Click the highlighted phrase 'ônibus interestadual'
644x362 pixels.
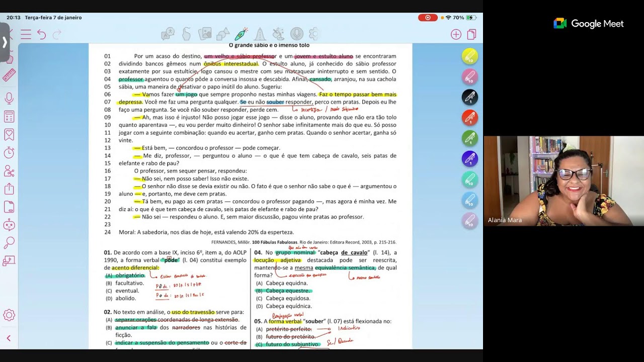click(231, 64)
